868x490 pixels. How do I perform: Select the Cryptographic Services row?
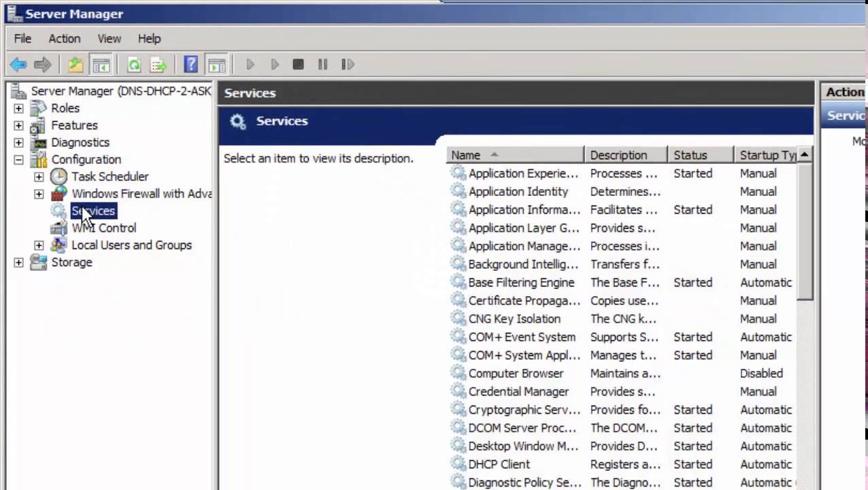[622, 410]
